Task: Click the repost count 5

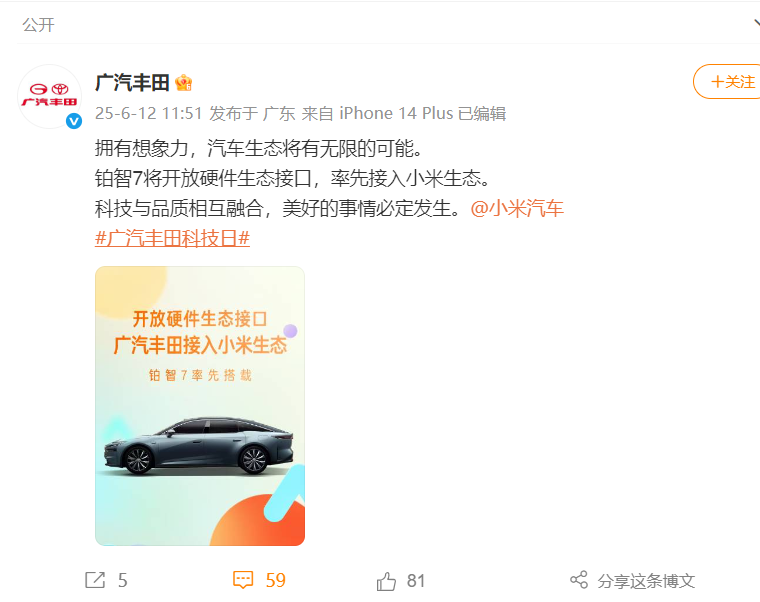Action: (x=122, y=580)
